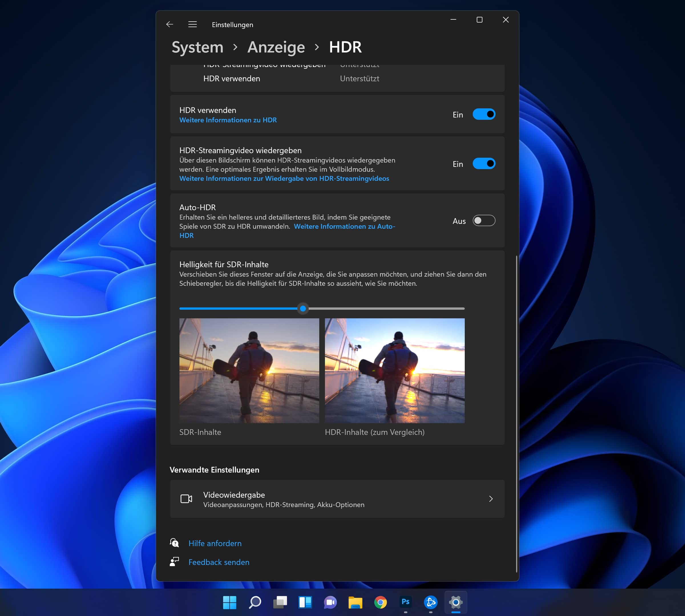Open Widgets from the taskbar
Viewport: 685px width, 616px height.
point(305,602)
